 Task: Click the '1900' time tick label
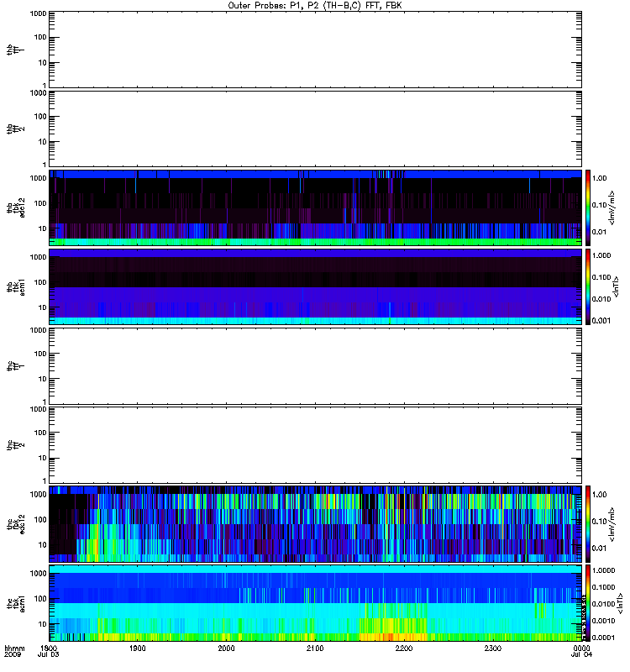(x=137, y=648)
